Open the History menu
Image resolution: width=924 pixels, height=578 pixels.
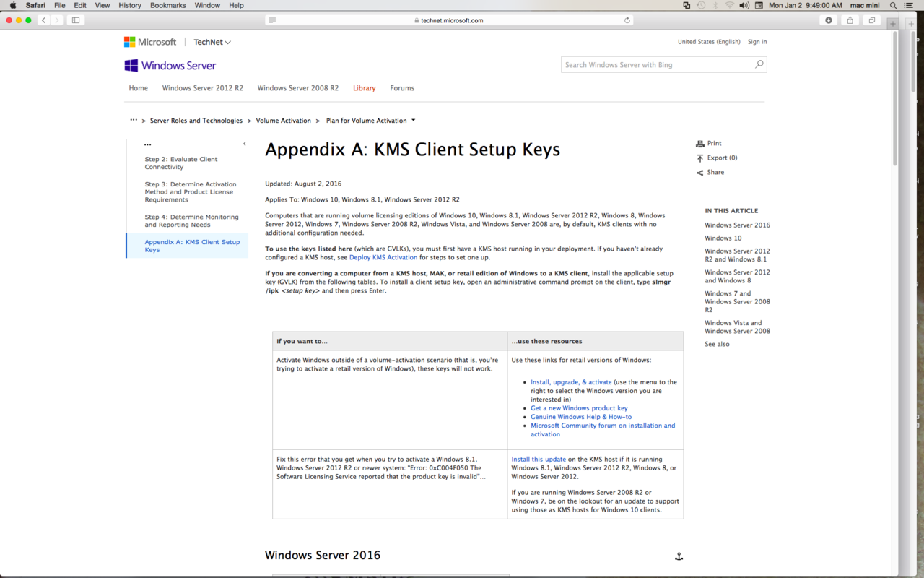[130, 5]
